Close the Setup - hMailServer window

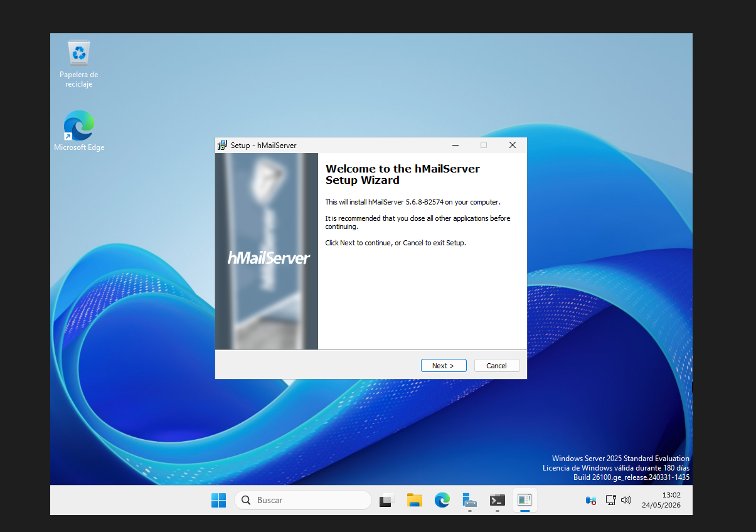513,145
